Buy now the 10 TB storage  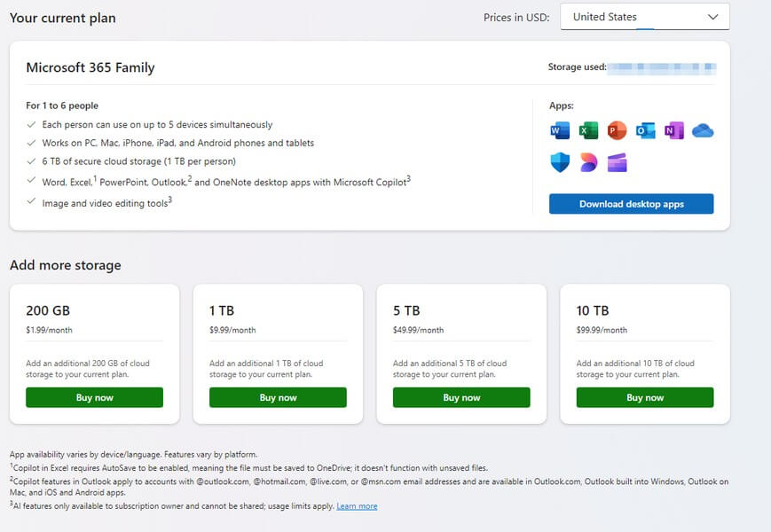pos(645,397)
